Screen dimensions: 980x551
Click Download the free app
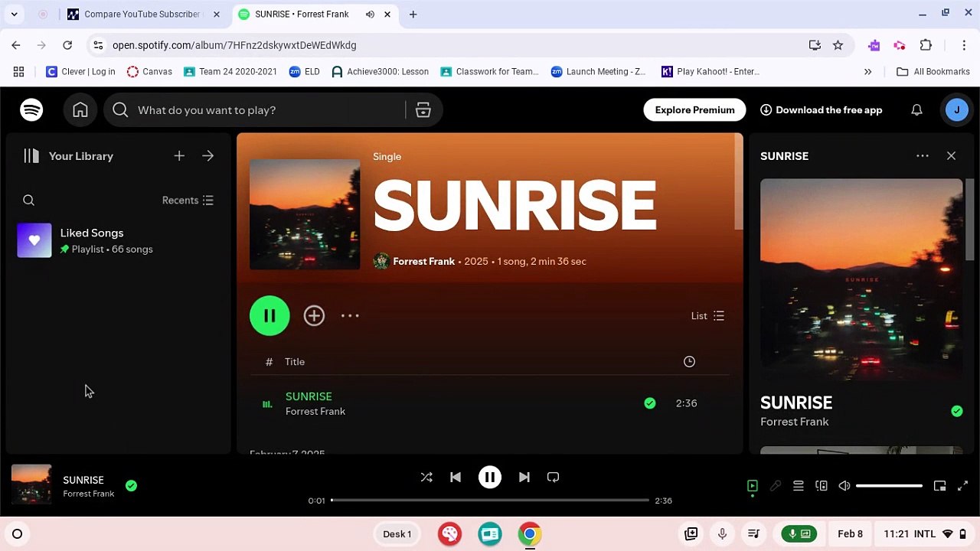821,110
